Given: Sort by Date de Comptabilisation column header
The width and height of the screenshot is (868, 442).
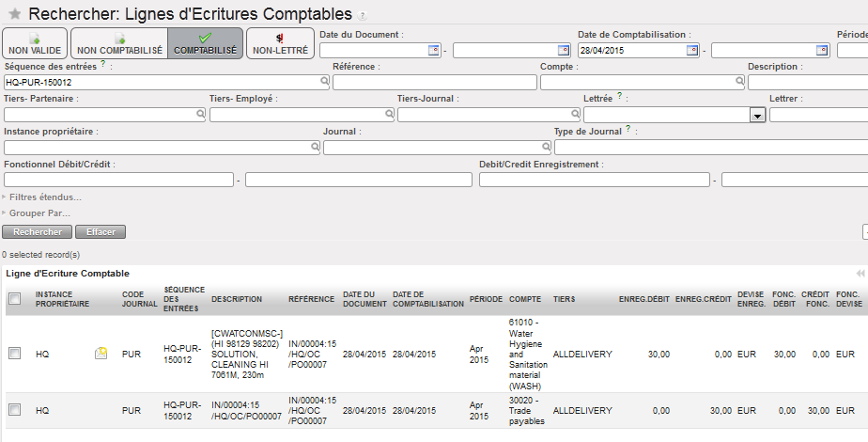Looking at the screenshot, I should [428, 299].
